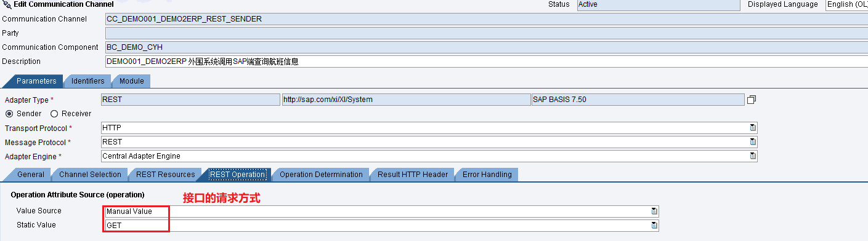Open the Operation Determination tab

click(321, 175)
